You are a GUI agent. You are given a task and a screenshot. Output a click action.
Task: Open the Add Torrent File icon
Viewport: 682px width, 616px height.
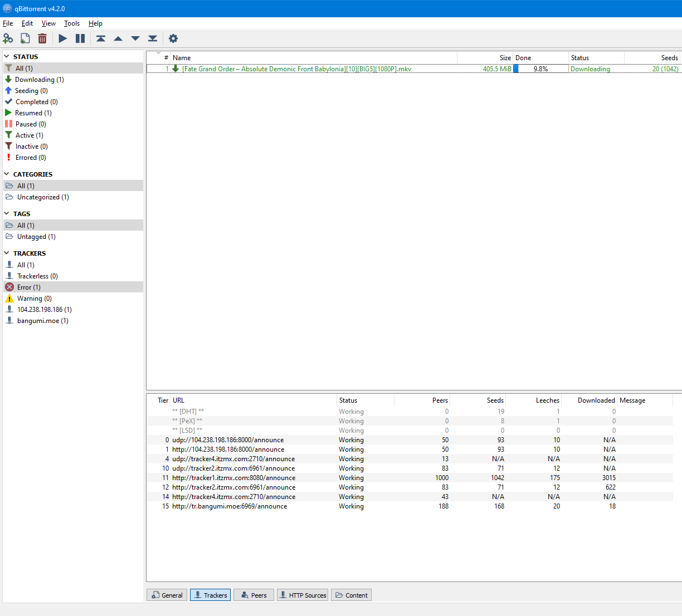(25, 38)
